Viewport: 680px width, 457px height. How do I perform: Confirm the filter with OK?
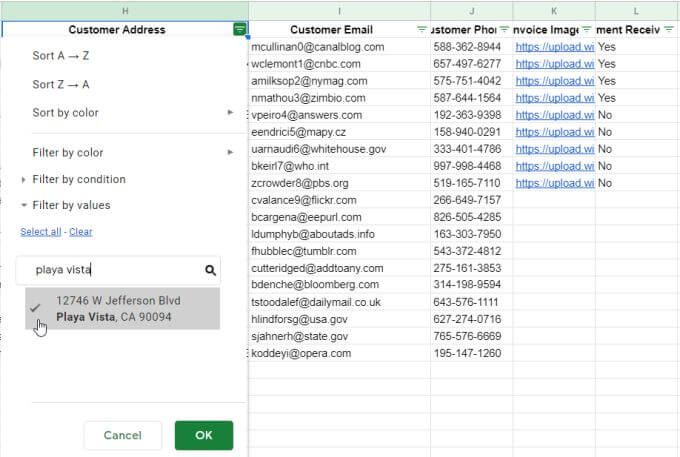click(204, 435)
